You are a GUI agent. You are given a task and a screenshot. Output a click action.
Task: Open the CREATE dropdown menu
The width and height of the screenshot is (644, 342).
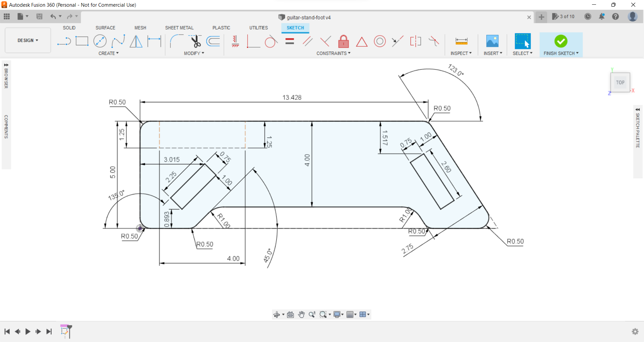point(108,53)
